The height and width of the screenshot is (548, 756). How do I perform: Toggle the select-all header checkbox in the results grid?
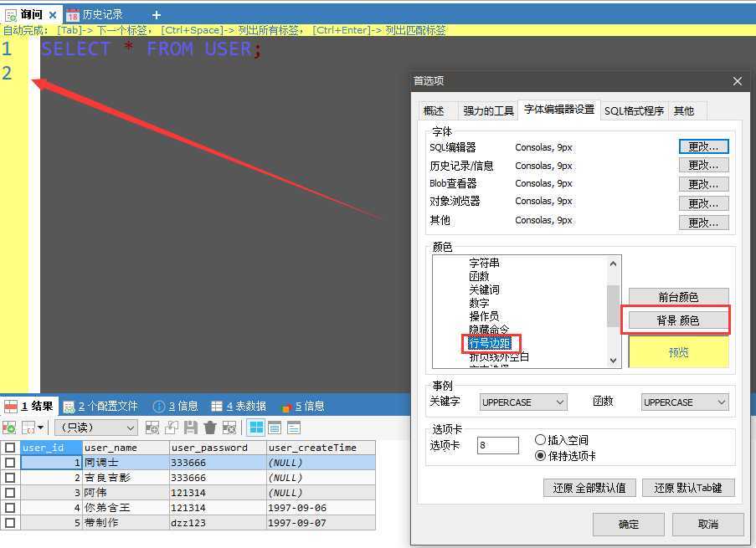[10, 448]
